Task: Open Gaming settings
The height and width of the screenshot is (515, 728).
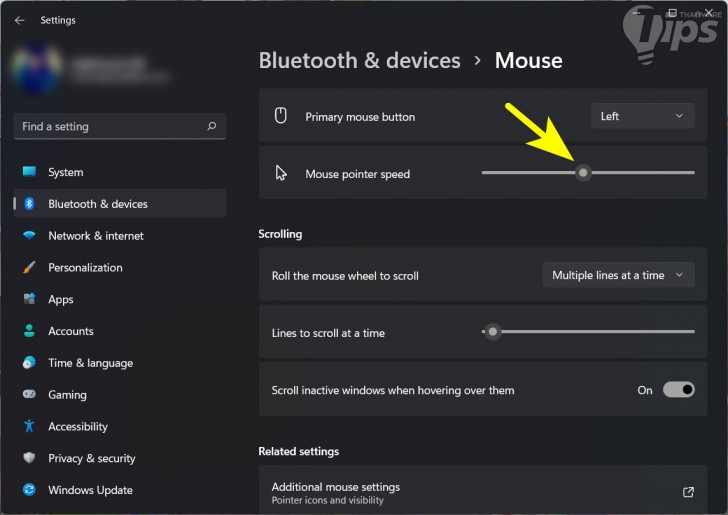Action: (x=120, y=394)
